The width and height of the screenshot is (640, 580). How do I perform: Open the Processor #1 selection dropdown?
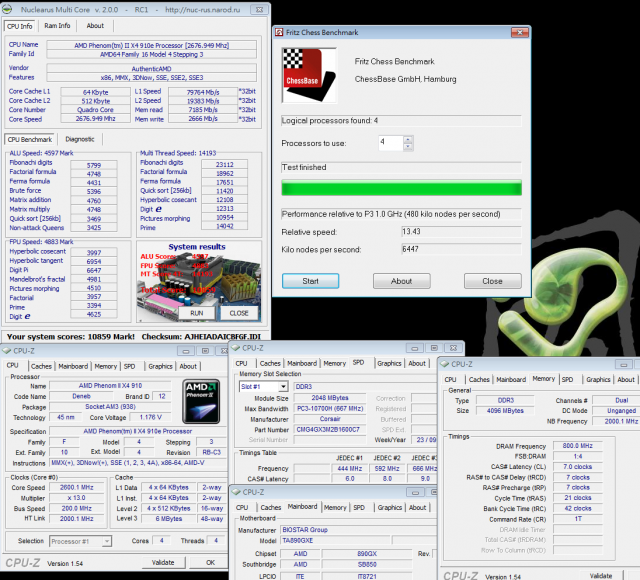click(106, 541)
